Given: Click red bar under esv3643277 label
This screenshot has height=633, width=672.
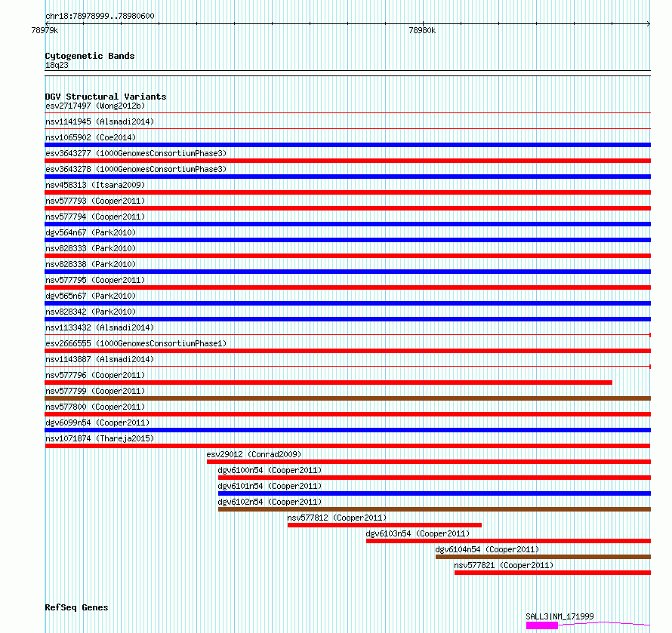Looking at the screenshot, I should coord(347,161).
